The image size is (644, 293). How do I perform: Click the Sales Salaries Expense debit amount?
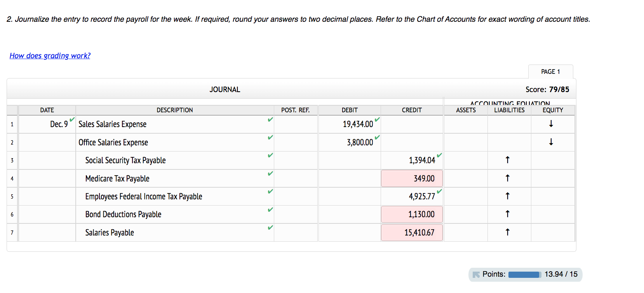coord(358,124)
